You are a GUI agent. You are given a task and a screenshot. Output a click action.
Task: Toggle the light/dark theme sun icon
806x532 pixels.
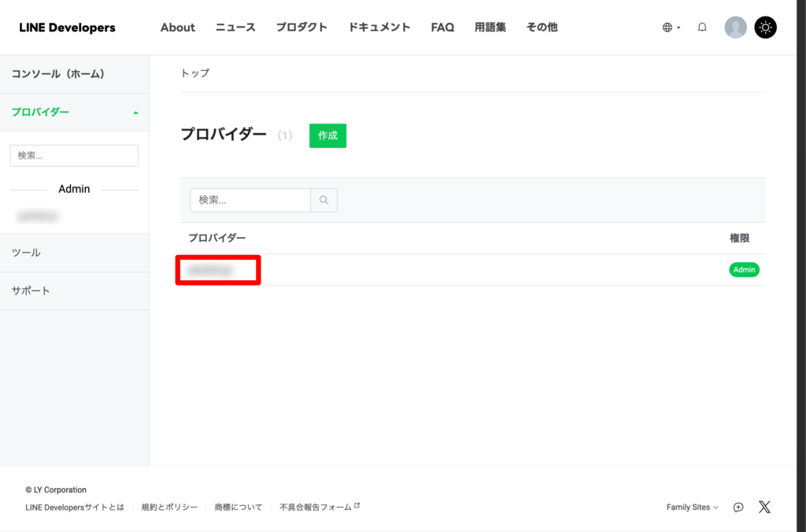pos(765,28)
